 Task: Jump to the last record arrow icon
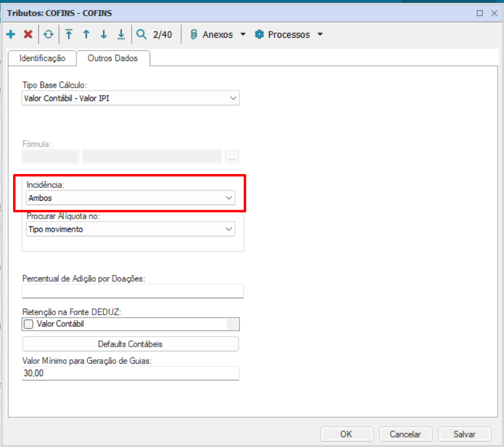[x=121, y=34]
